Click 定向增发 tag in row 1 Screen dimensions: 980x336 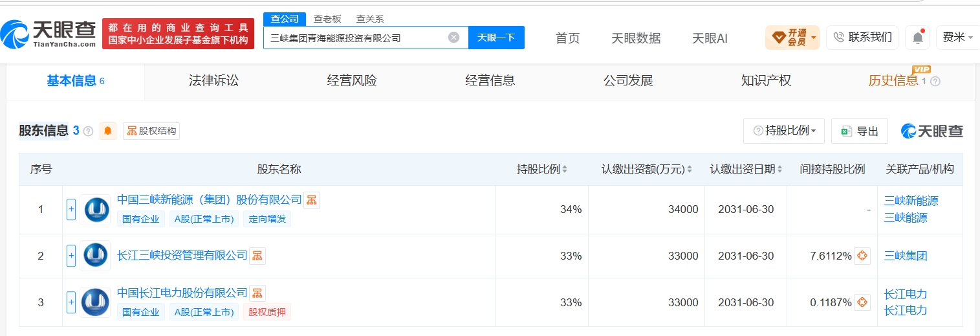click(x=267, y=219)
